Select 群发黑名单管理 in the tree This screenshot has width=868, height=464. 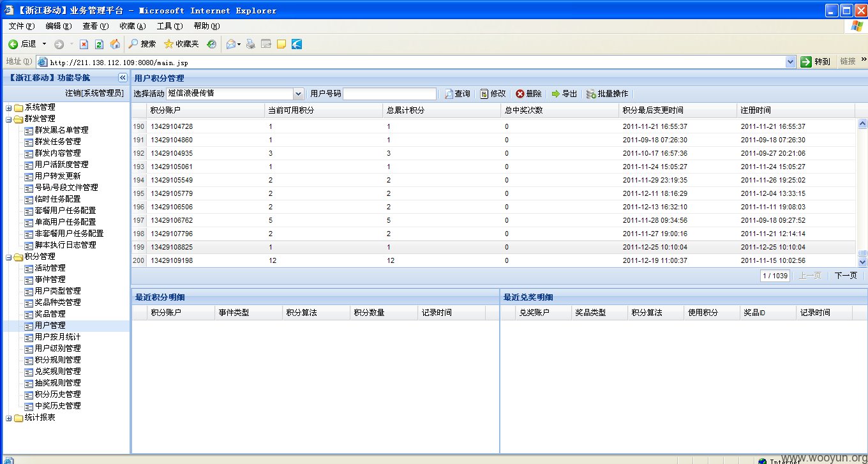click(x=61, y=130)
